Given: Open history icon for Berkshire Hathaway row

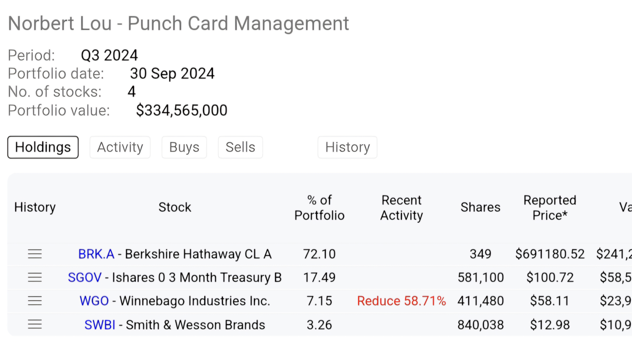Looking at the screenshot, I should (x=35, y=254).
